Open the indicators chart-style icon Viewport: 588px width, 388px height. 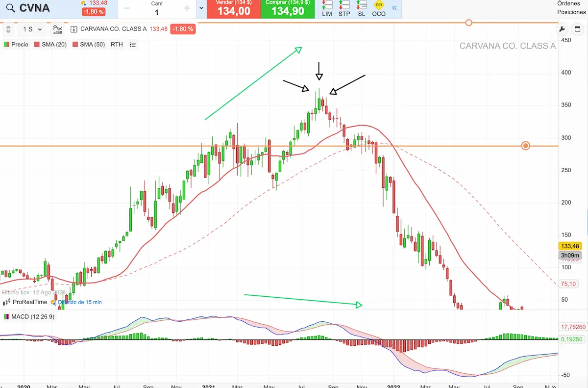coord(57,29)
